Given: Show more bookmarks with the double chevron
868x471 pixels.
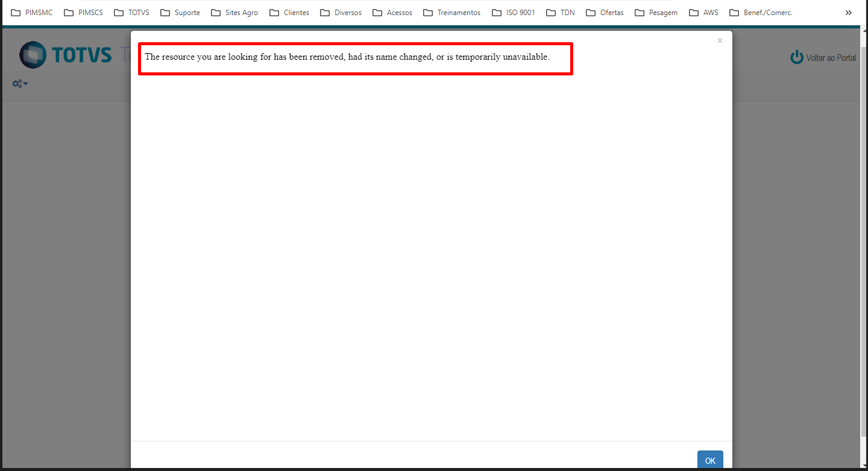Looking at the screenshot, I should [849, 13].
